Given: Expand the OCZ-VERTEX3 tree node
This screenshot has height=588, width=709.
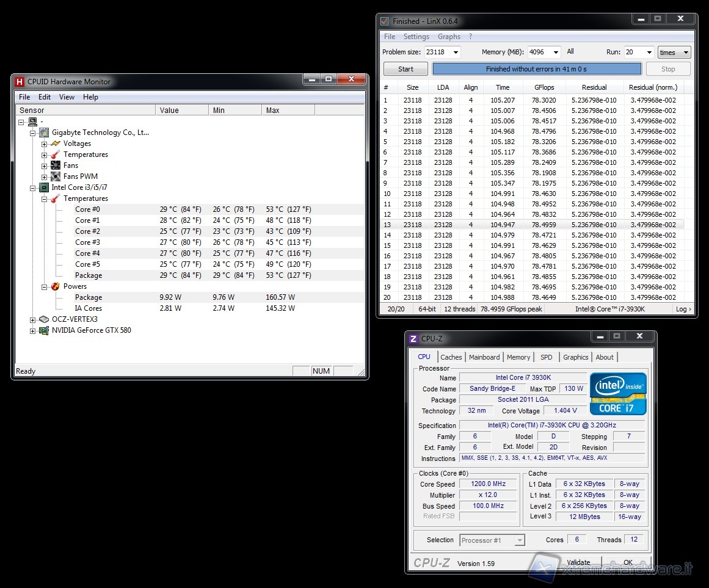Looking at the screenshot, I should click(33, 320).
